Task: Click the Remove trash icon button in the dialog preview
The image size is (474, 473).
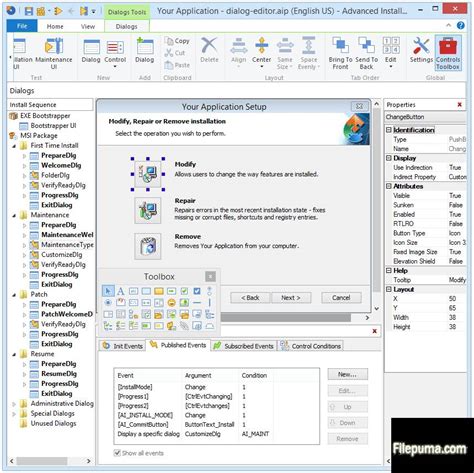Action: tap(148, 246)
